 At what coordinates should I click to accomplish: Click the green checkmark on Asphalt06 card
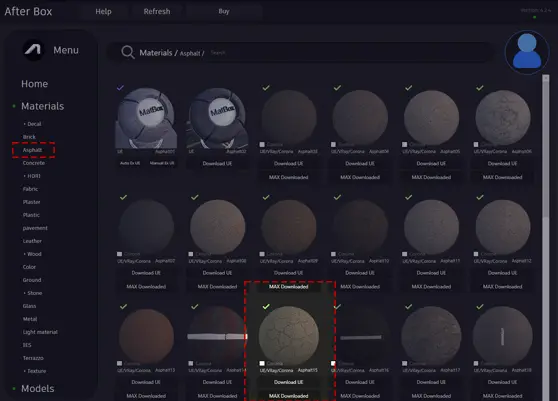[480, 88]
